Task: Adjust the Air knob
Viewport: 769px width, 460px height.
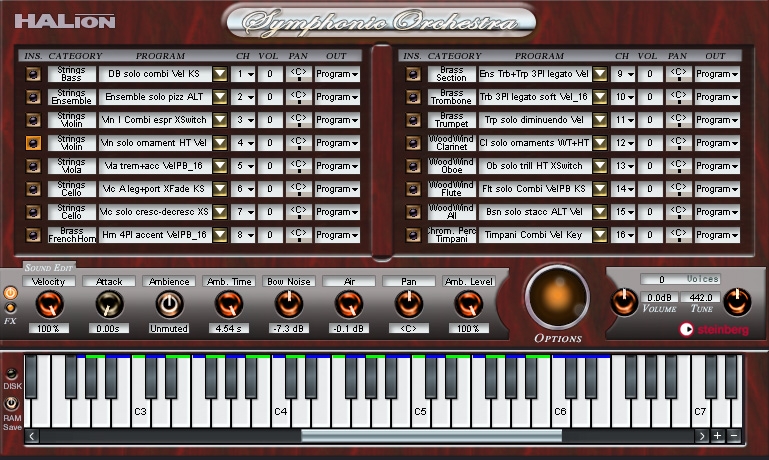Action: pos(349,304)
